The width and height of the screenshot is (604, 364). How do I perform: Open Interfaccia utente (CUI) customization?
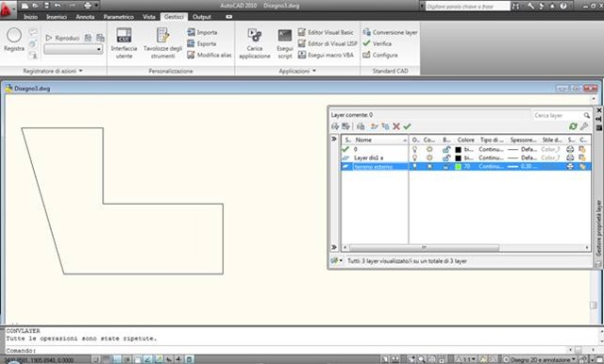tap(124, 43)
